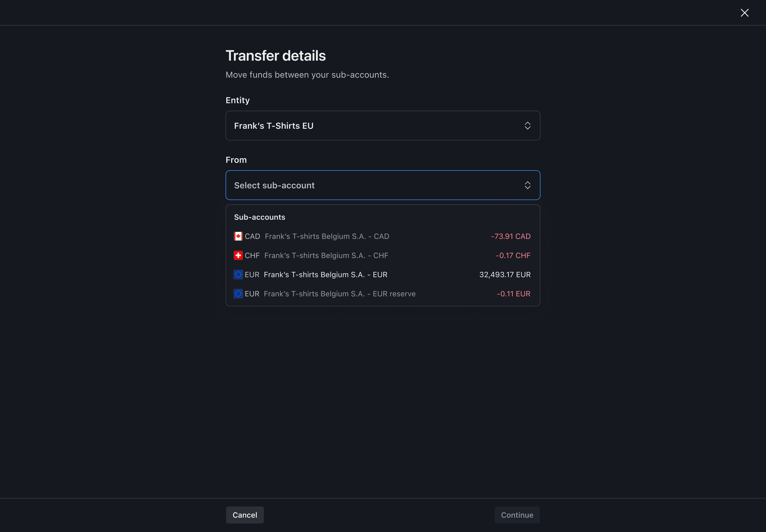This screenshot has height=532, width=766.
Task: Choose the EUR reserve sub-account
Action: pos(382,294)
